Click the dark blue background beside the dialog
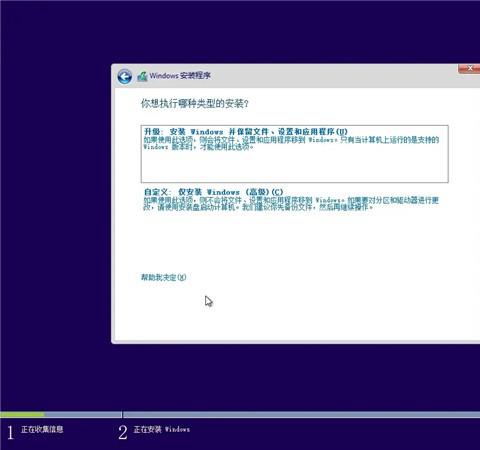This screenshot has width=480, height=450. click(55, 200)
